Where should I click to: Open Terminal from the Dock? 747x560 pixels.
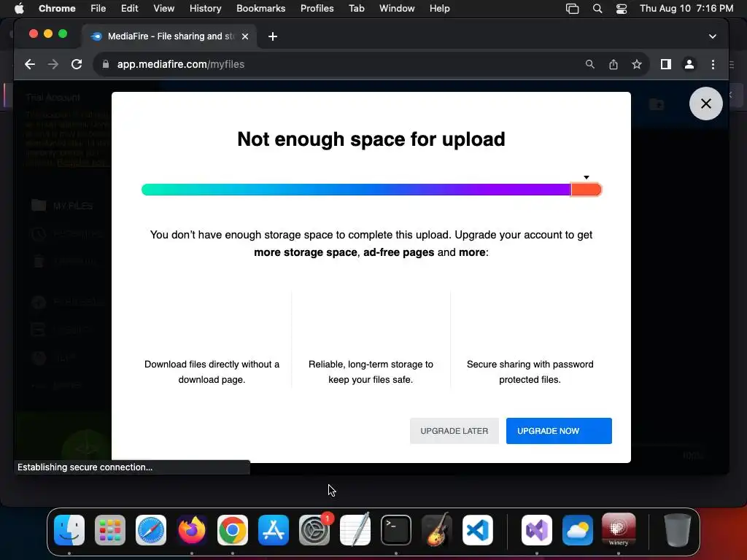pos(396,529)
